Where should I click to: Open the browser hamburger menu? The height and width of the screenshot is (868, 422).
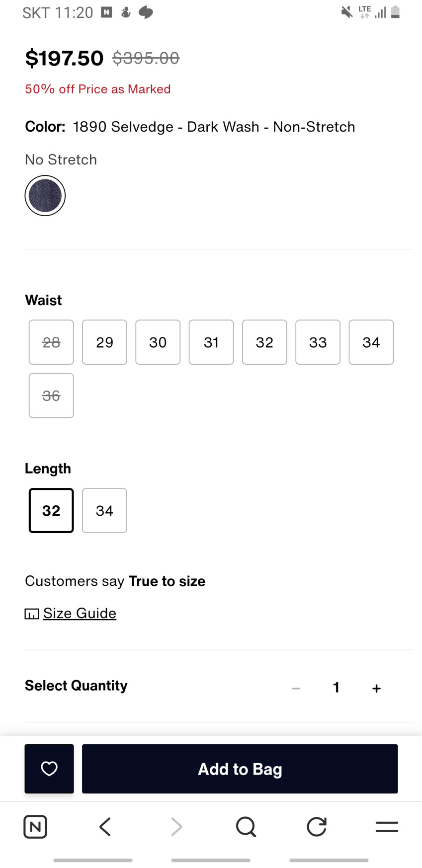(x=387, y=827)
